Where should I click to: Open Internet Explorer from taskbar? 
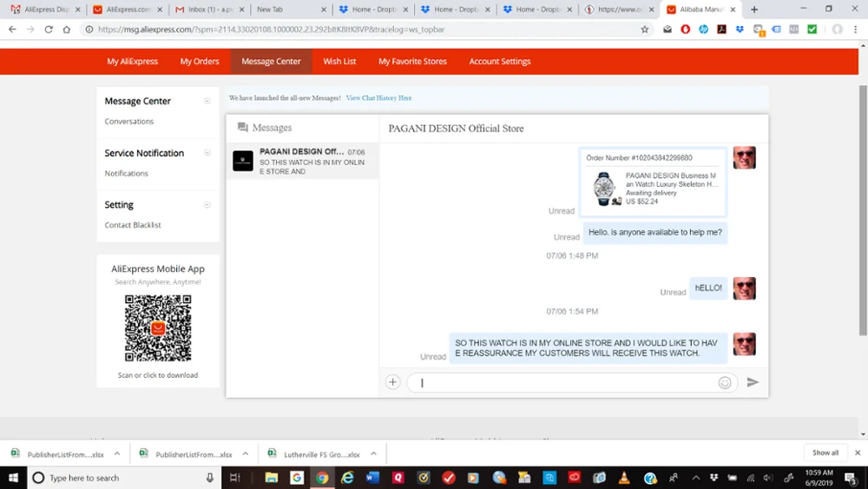coord(347,478)
